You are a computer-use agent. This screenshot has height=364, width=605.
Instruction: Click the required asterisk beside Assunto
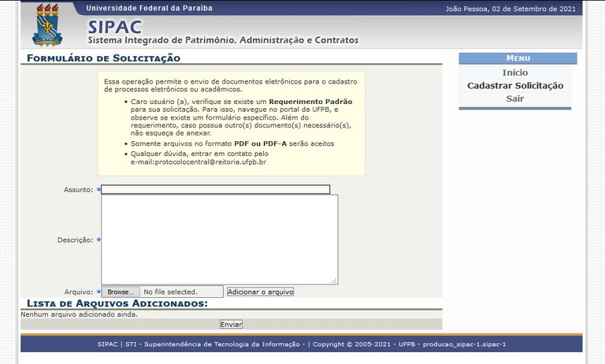[x=98, y=190]
